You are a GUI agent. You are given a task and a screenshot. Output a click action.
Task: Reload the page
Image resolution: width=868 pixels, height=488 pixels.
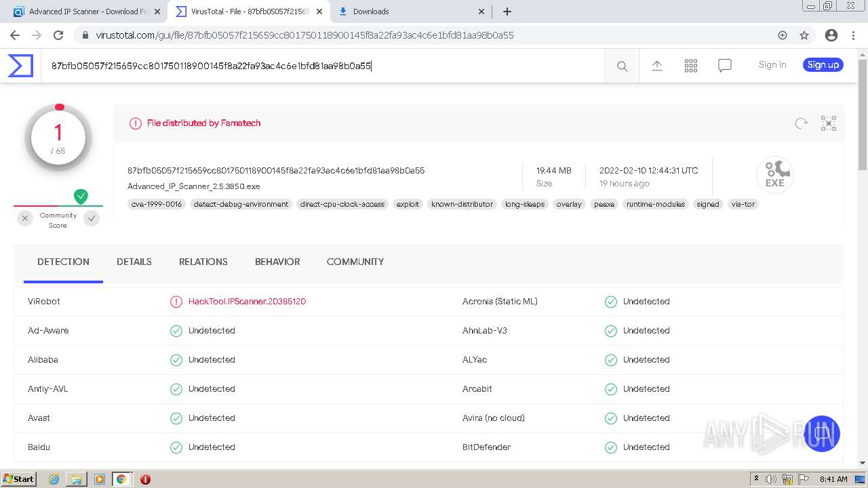click(x=58, y=35)
